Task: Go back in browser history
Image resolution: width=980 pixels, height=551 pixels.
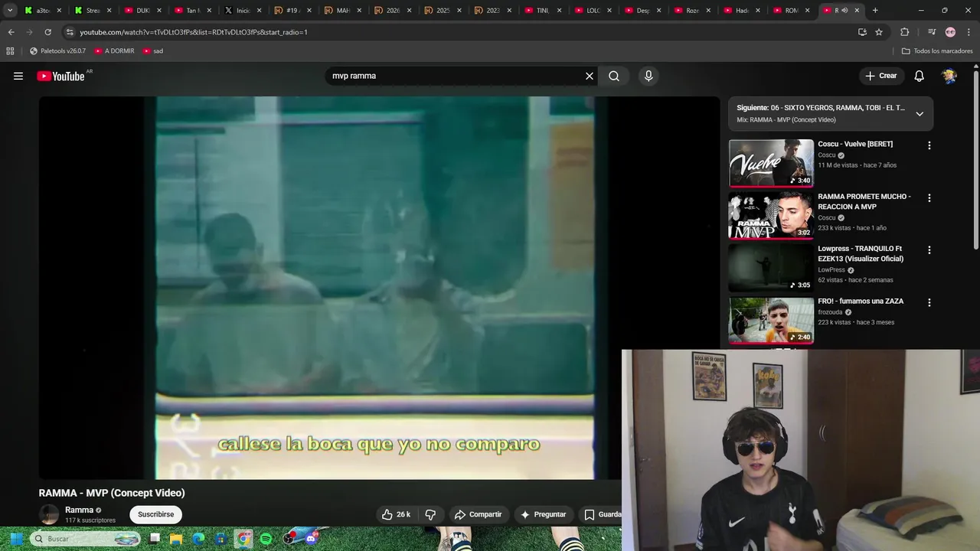Action: coord(11,32)
